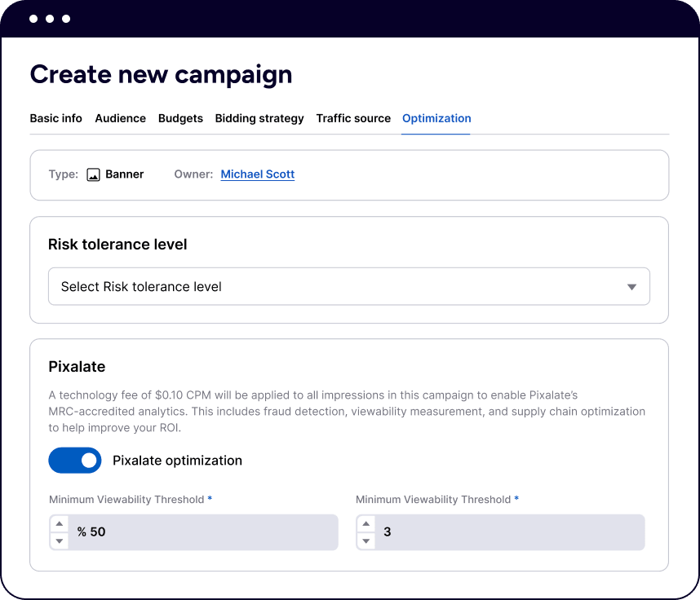
Task: Click the % 50 viewability input field
Action: coord(204,532)
